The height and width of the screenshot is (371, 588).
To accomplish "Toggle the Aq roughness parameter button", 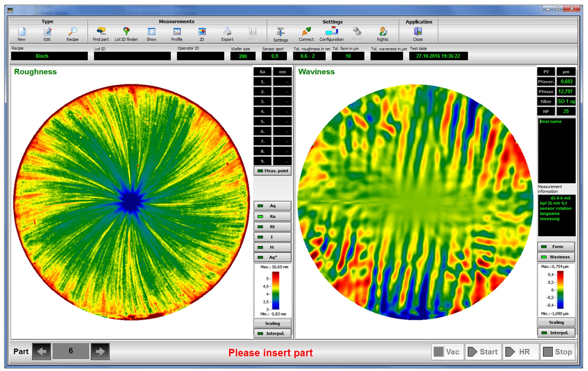I will [272, 206].
